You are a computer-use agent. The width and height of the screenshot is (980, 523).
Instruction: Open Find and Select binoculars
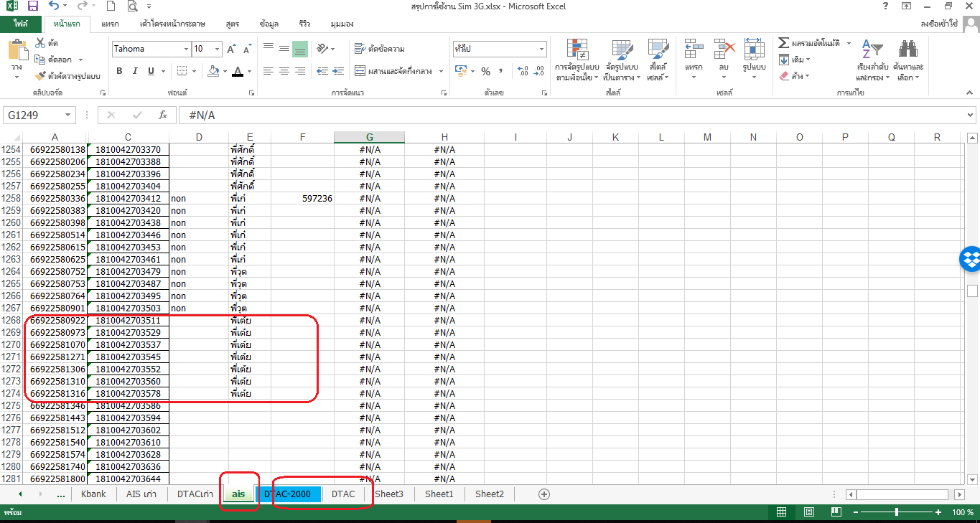tap(908, 60)
